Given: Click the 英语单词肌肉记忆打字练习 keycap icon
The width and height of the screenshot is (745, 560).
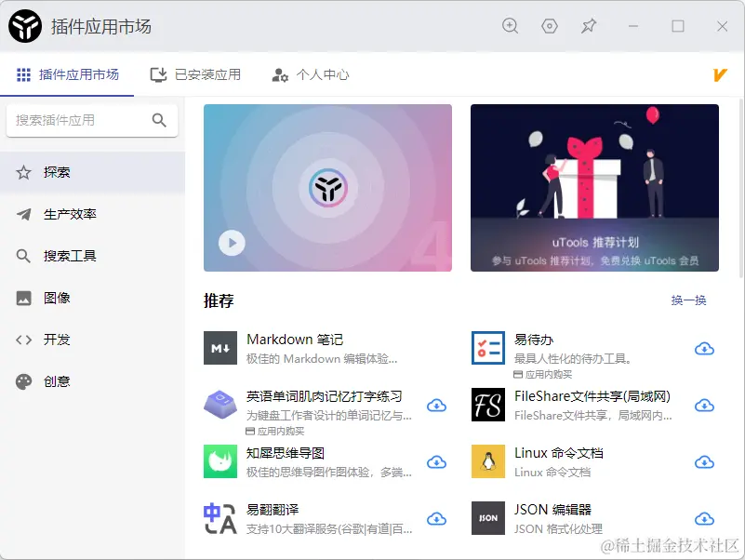Looking at the screenshot, I should click(220, 405).
